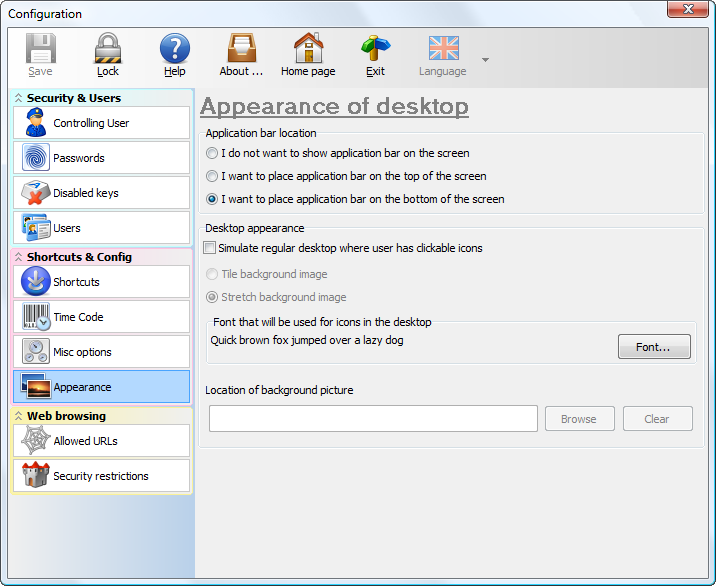This screenshot has height=586, width=716.
Task: Click the background picture location text field
Action: 373,419
